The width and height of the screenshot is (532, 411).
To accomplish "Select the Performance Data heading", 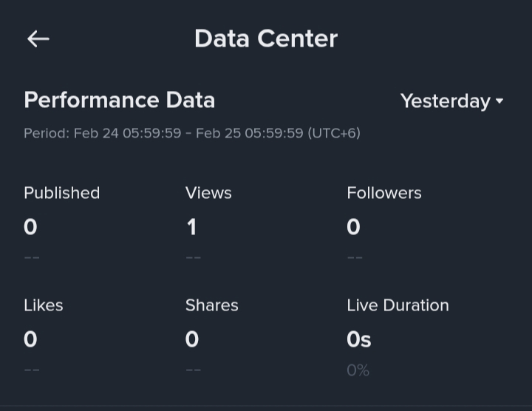I will tap(119, 101).
